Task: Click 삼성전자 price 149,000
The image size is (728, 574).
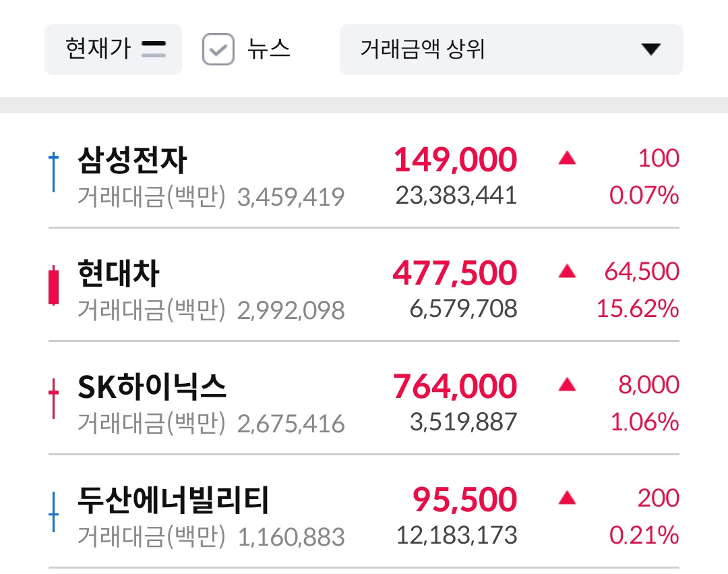Action: [455, 160]
